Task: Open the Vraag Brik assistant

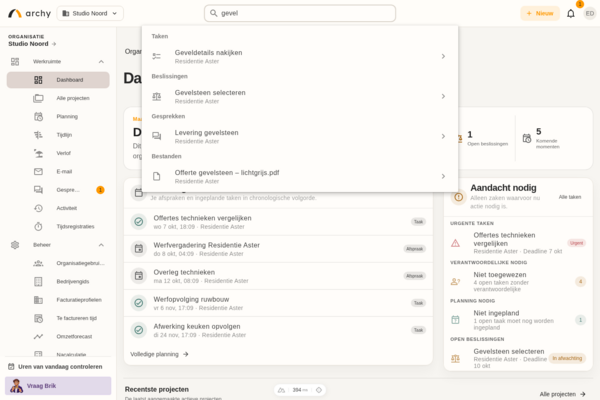Action: [x=58, y=386]
